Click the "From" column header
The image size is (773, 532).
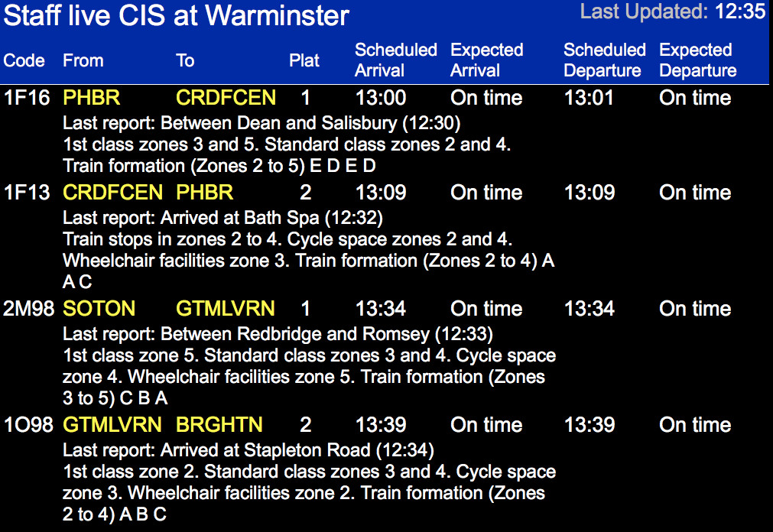(83, 60)
